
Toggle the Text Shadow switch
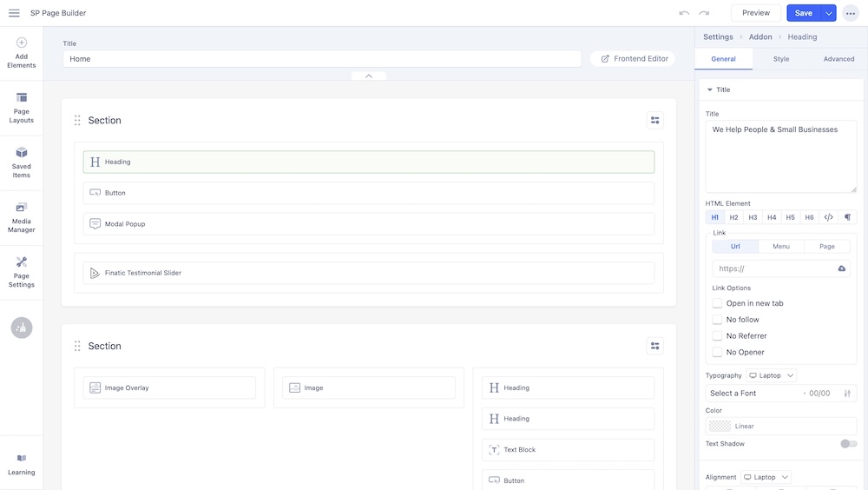(848, 444)
